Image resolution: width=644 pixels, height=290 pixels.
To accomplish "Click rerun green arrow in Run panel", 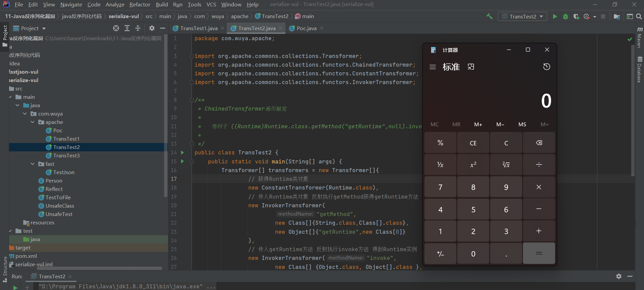I will click(x=15, y=287).
